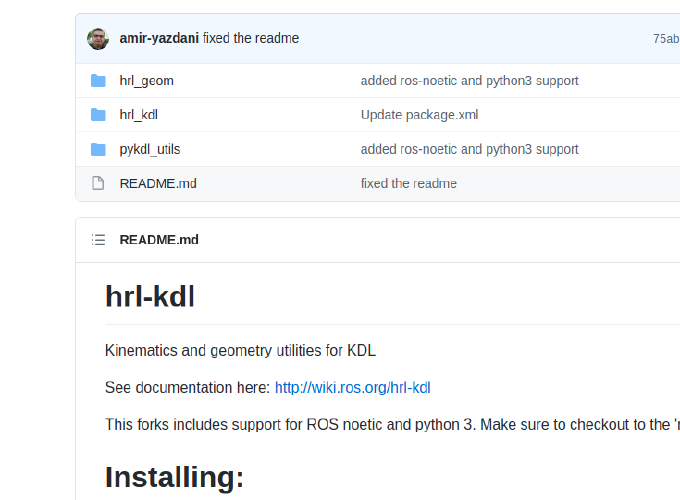This screenshot has width=680, height=500.
Task: Open the amir-yazdani author profile link
Action: coord(159,38)
